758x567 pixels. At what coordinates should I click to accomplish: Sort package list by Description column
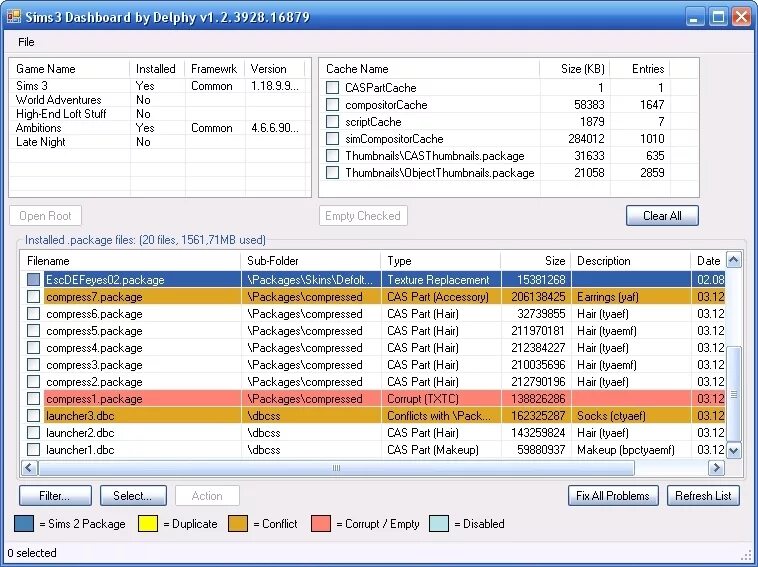pyautogui.click(x=631, y=261)
